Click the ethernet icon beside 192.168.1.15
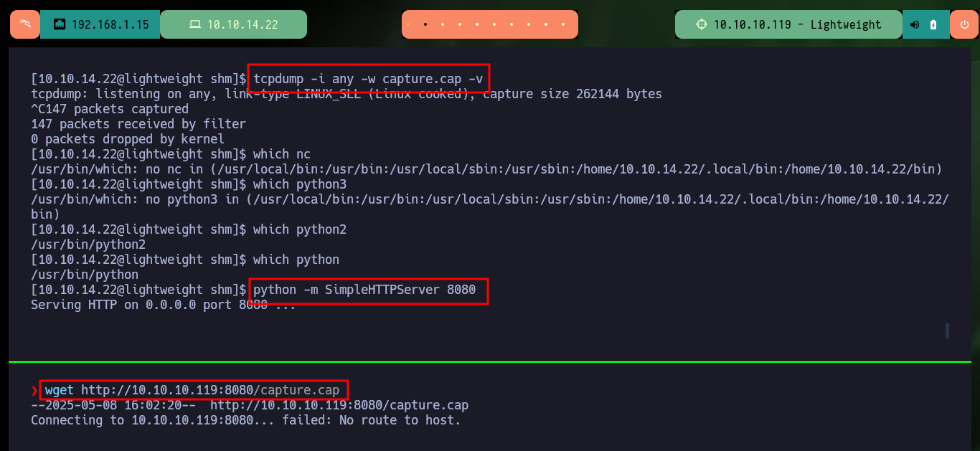 60,24
